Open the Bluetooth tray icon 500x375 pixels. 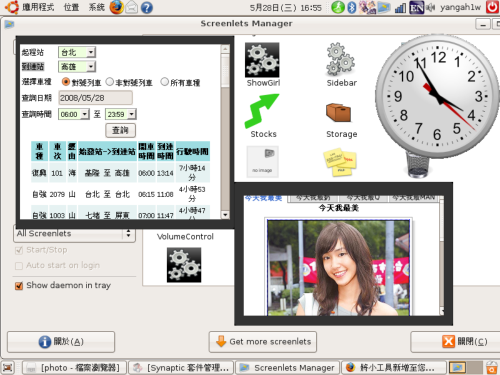tap(352, 7)
